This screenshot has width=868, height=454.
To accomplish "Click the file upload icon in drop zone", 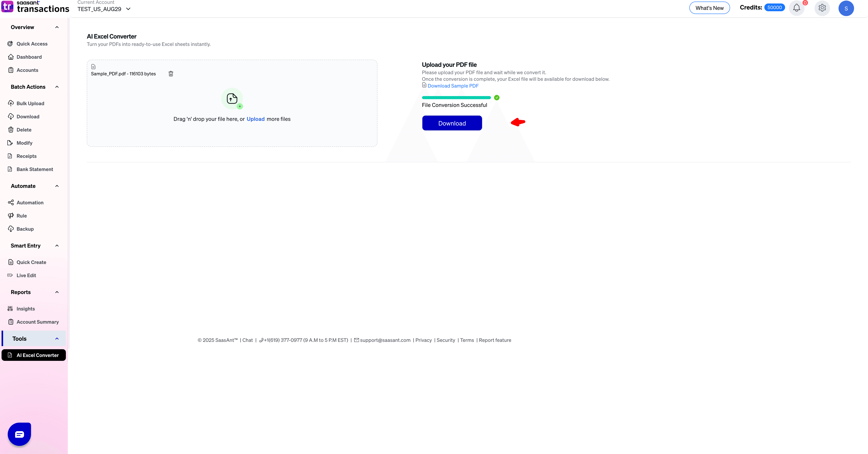I will click(x=232, y=99).
